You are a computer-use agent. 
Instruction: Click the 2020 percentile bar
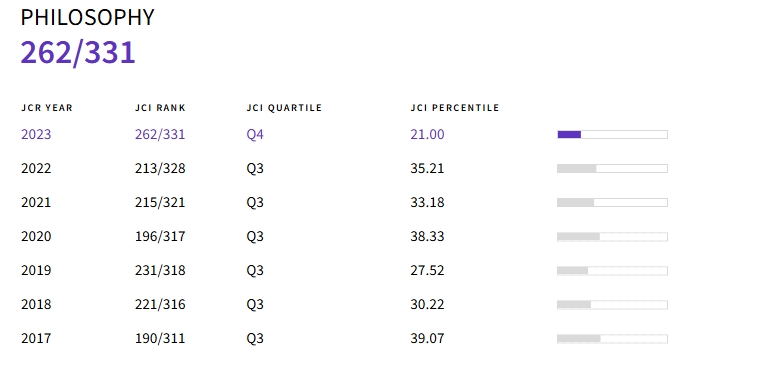tap(612, 237)
